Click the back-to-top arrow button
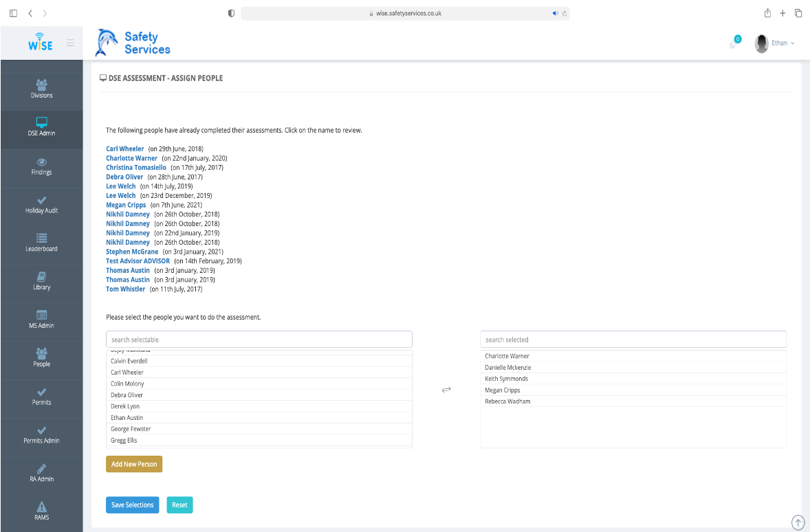The width and height of the screenshot is (810, 532). tap(798, 522)
